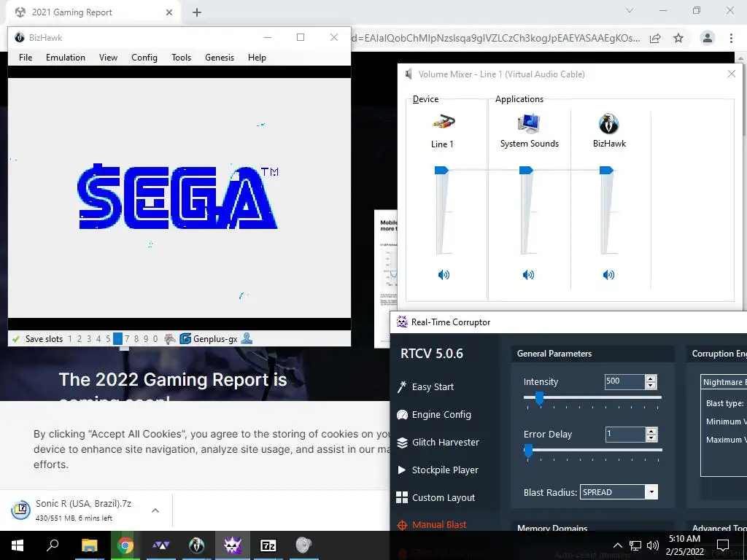Click the hawk icon beside save slots
Viewport: 747px width, 560px height.
(x=170, y=338)
